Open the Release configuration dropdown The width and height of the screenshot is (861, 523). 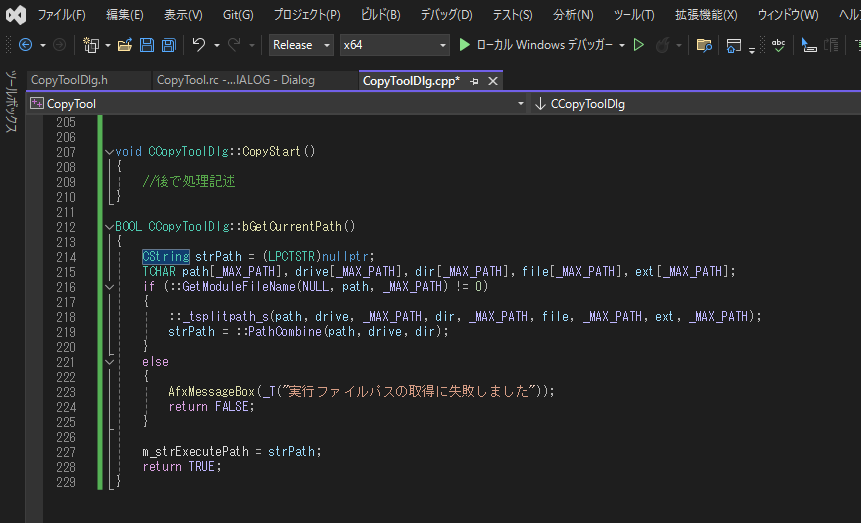click(301, 45)
